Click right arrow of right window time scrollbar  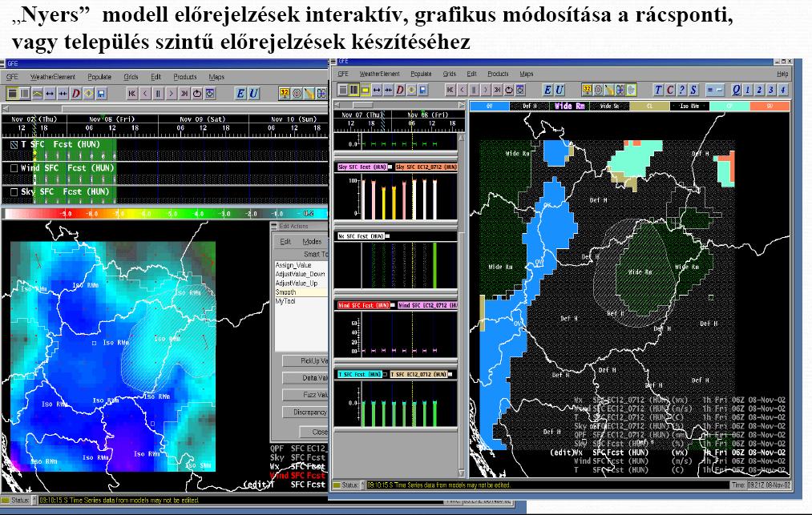[x=462, y=105]
